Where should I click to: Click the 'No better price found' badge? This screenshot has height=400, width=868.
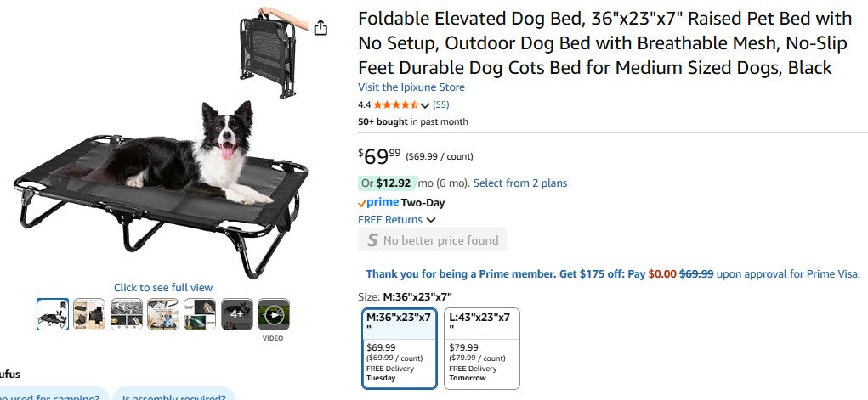[x=432, y=240]
